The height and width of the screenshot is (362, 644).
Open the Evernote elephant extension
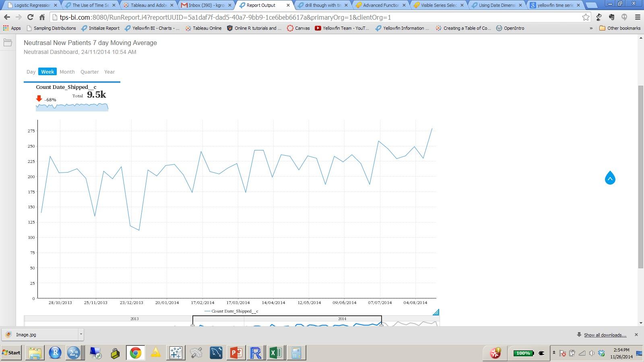point(612,17)
